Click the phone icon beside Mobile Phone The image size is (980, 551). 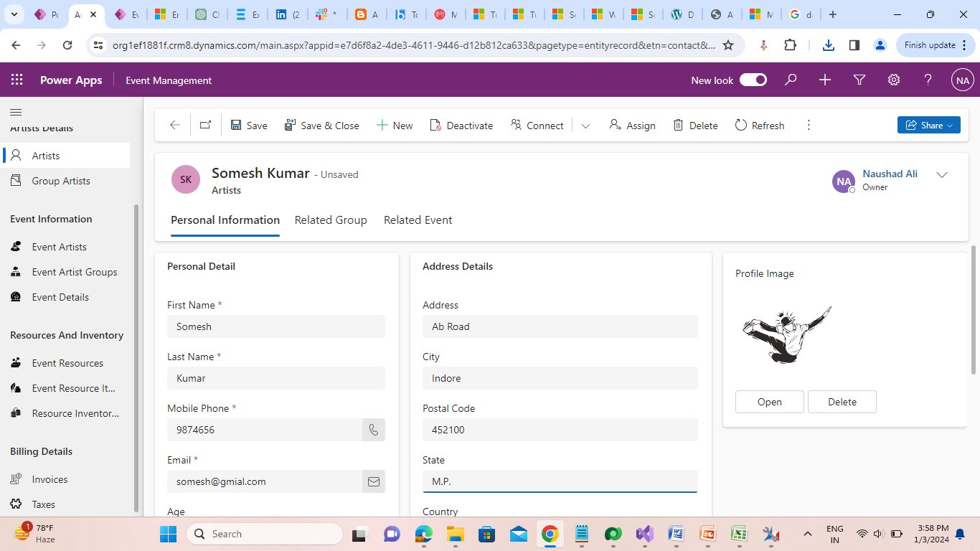click(373, 430)
